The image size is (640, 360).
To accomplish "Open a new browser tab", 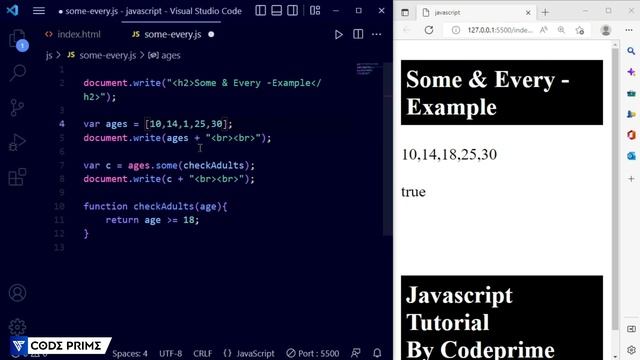I will 545,13.
